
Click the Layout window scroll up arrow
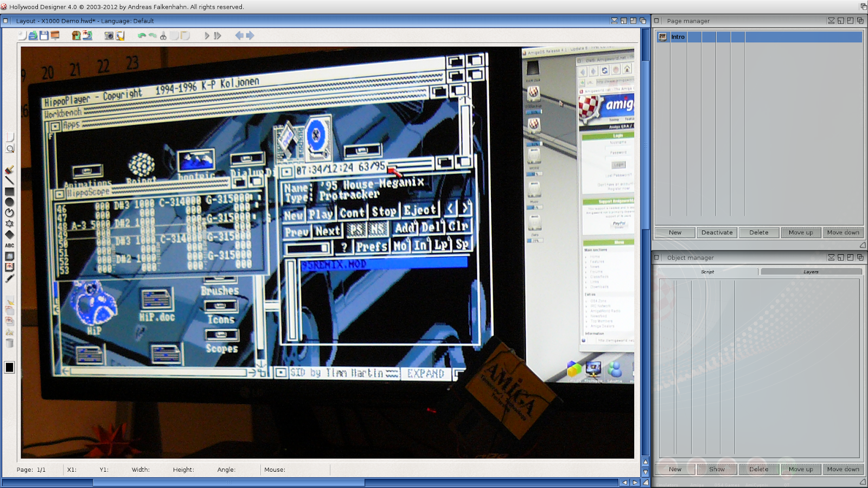click(x=646, y=461)
